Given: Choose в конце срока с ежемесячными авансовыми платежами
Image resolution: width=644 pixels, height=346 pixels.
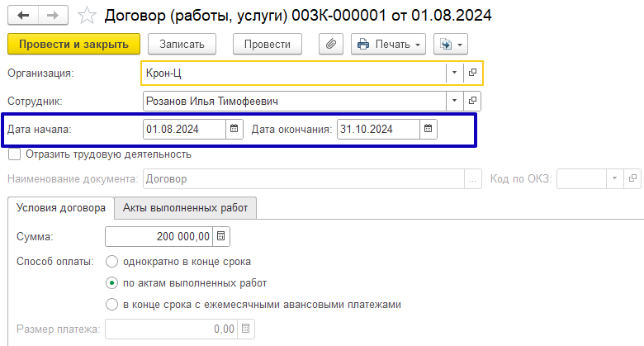Looking at the screenshot, I should (111, 304).
